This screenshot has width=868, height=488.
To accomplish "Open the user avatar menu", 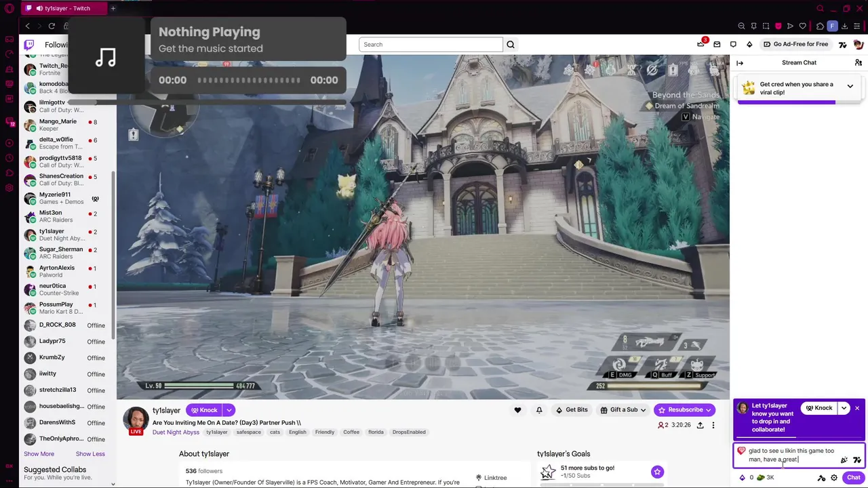I will 858,44.
